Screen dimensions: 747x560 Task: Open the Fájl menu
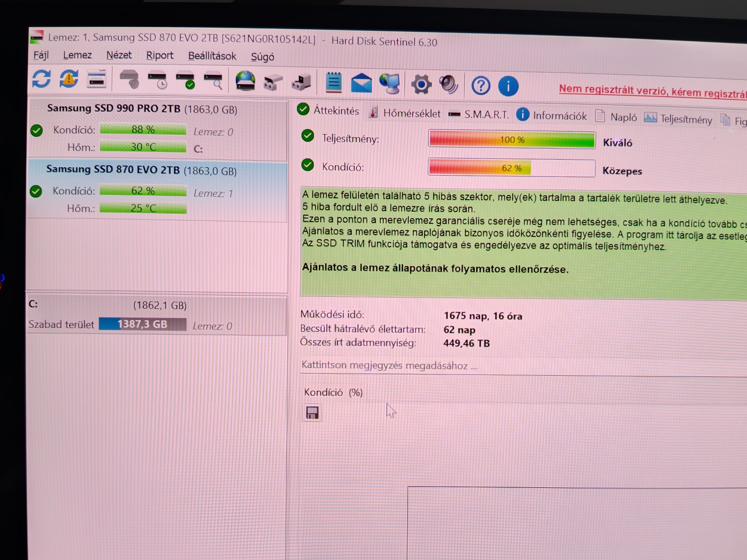[x=41, y=55]
